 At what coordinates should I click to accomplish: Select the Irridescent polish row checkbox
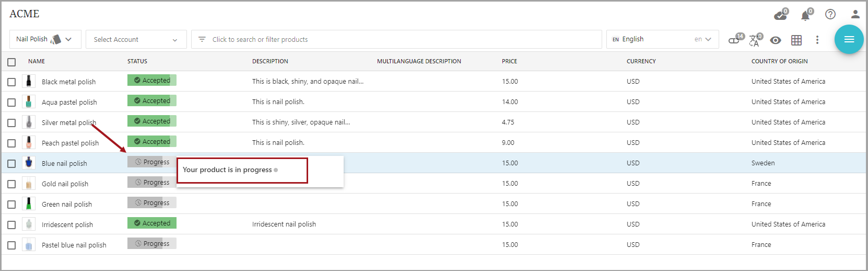coord(11,225)
